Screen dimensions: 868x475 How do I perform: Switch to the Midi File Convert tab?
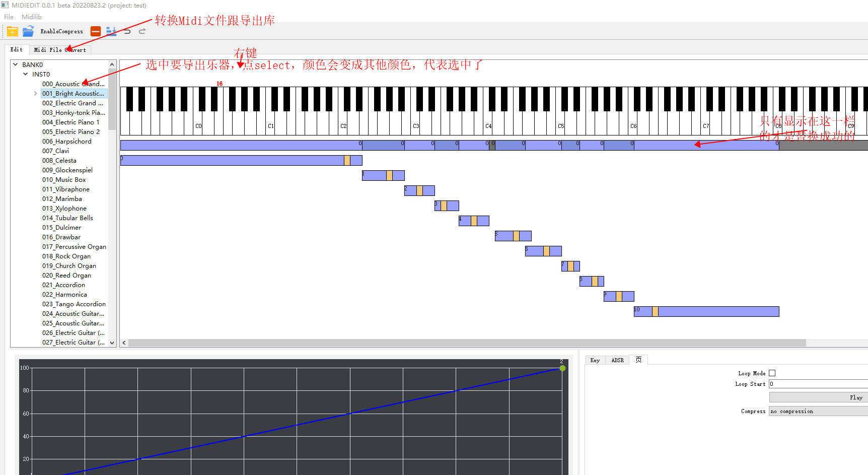tap(60, 50)
